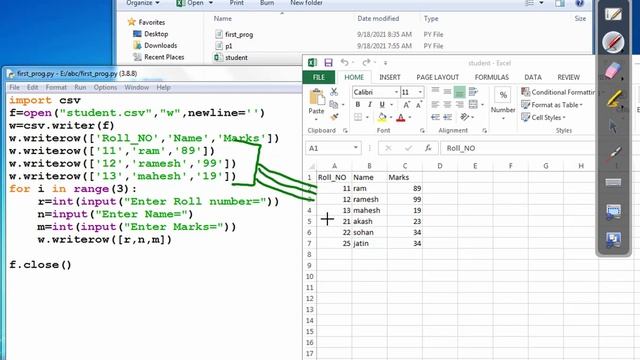640x360 pixels.
Task: Click the Top Align icon
Action: (x=436, y=91)
